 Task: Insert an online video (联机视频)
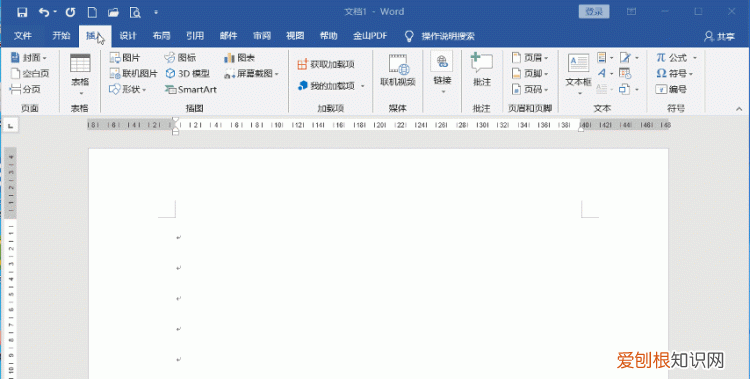(398, 70)
